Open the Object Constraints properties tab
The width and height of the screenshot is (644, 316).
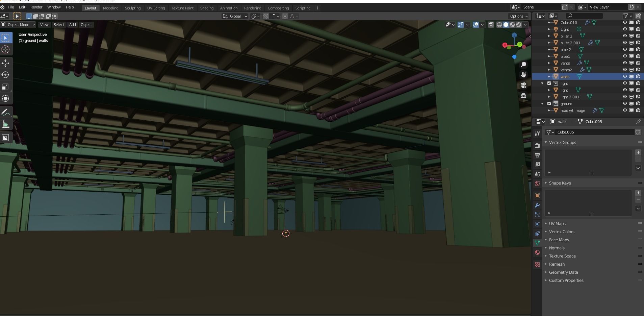tap(537, 234)
